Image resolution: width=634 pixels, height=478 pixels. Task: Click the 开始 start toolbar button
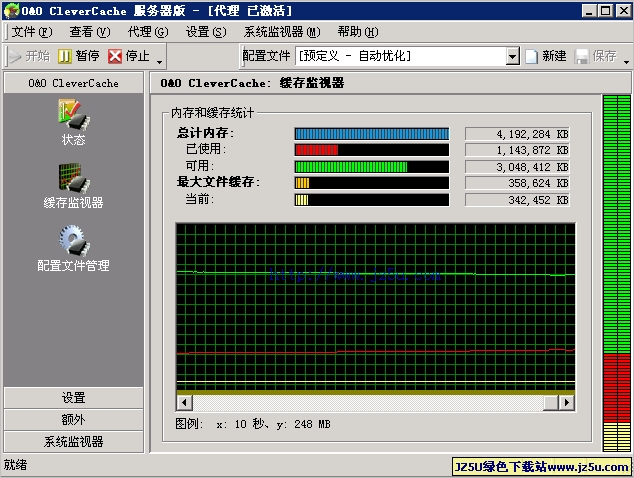[x=29, y=56]
